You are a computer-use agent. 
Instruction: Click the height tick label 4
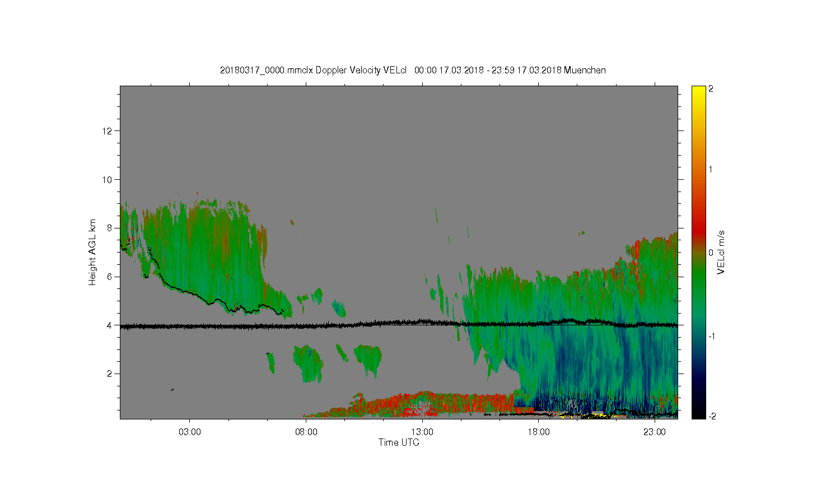(x=110, y=325)
